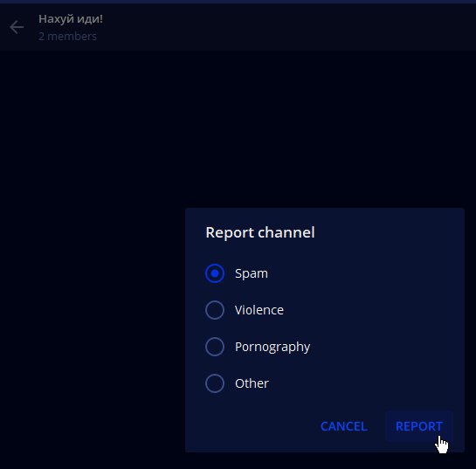Click the Violence option label text
Viewport: 476px width, 469px height.
coord(259,310)
